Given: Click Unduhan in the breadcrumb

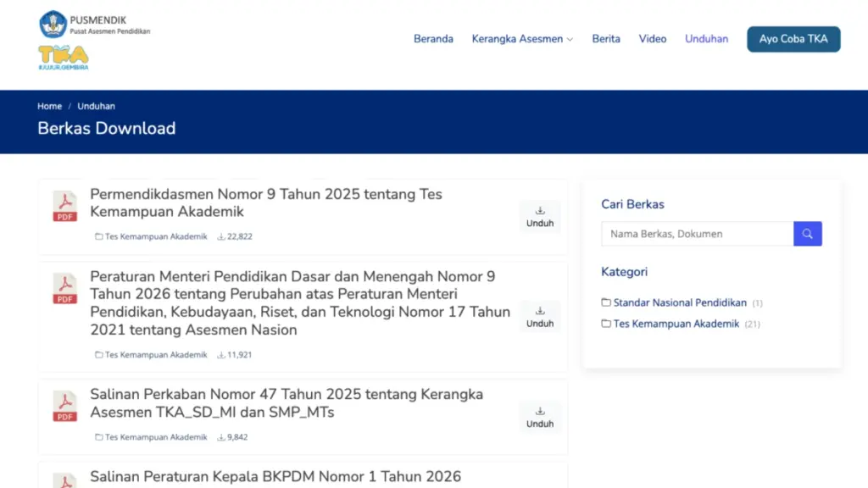Looking at the screenshot, I should (x=97, y=106).
